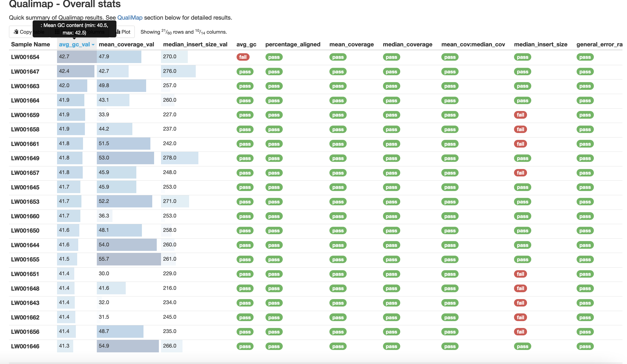The height and width of the screenshot is (364, 627).
Task: Toggle the sort arrow beside avg_gc_val
Action: [93, 45]
